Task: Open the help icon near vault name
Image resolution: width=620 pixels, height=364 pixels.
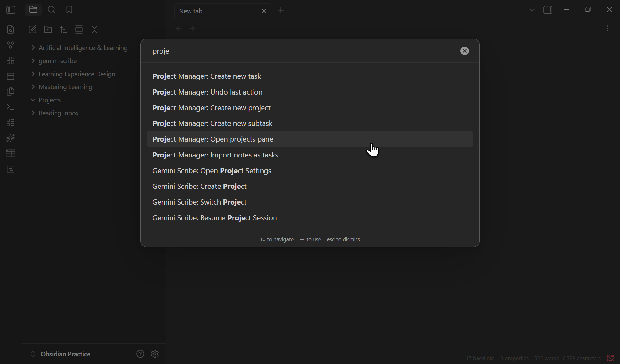Action: 140,354
